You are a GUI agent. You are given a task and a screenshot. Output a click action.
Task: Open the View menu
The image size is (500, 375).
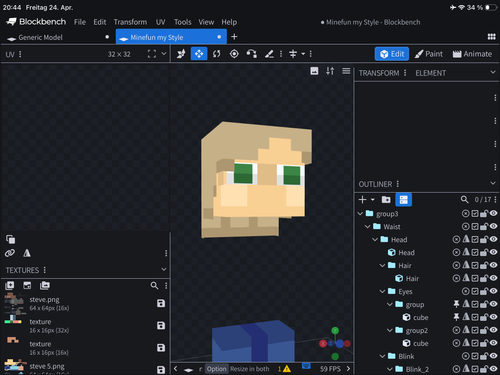[x=206, y=22]
